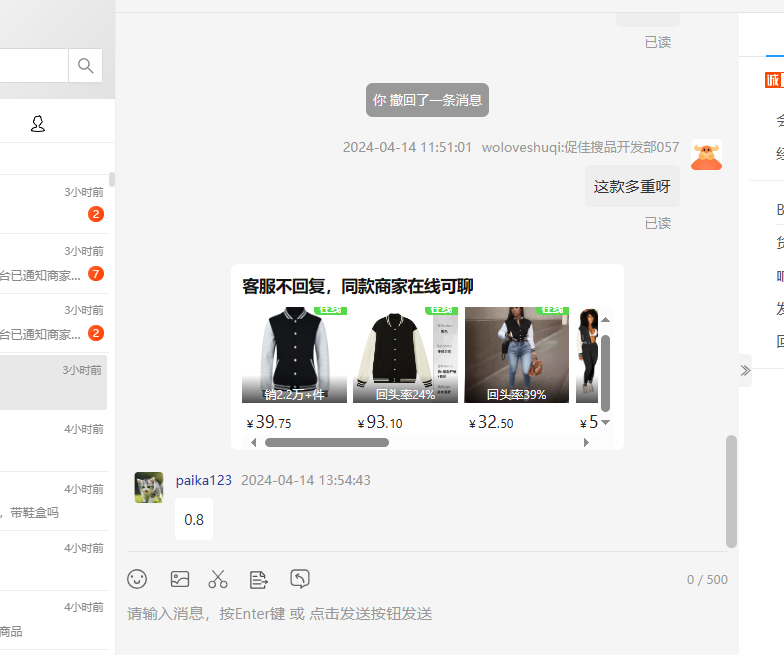This screenshot has height=655, width=784.
Task: Open the model jeans product priced ¥32.50
Action: [516, 354]
